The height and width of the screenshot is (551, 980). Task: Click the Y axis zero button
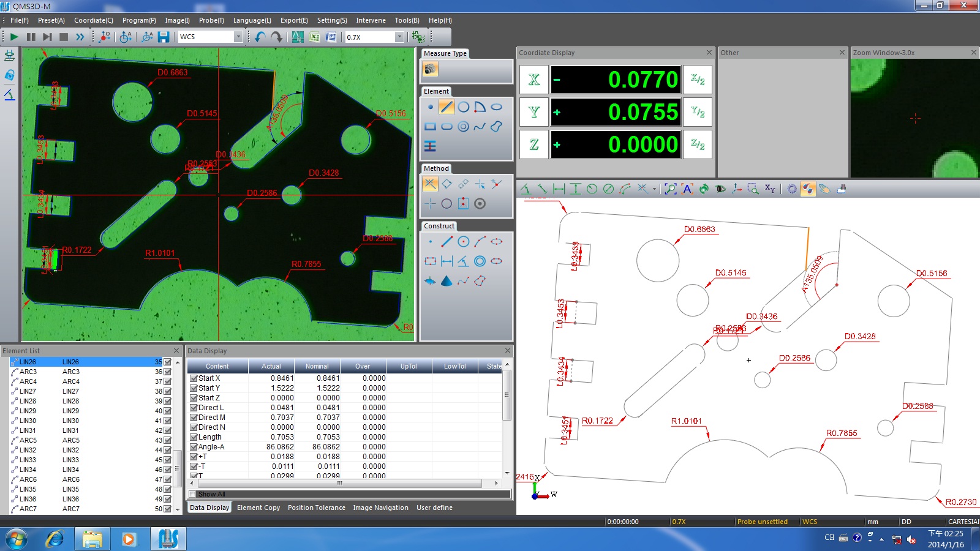coord(533,112)
